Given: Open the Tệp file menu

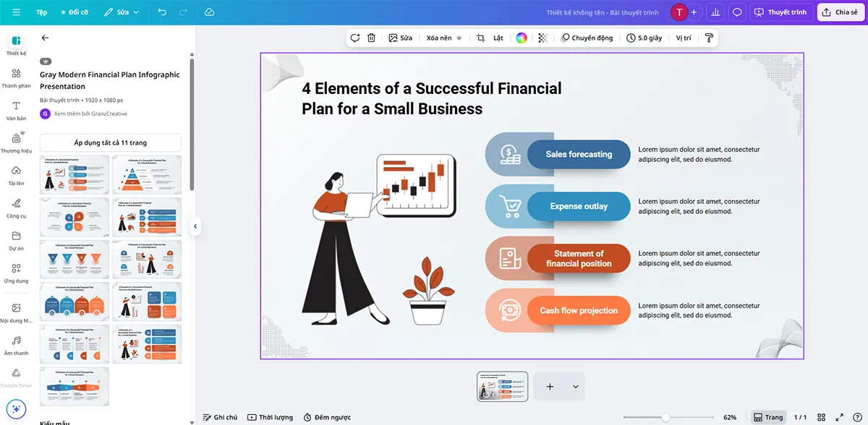Looking at the screenshot, I should pyautogui.click(x=42, y=12).
